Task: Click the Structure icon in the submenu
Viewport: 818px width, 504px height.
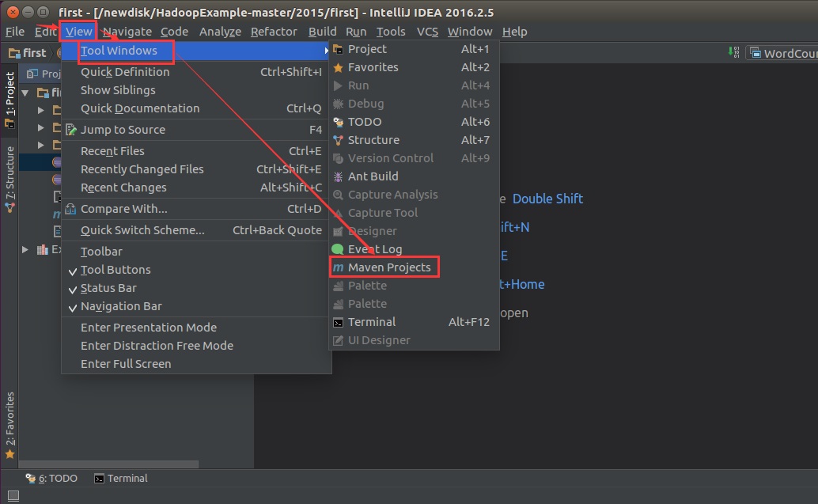Action: (x=338, y=140)
